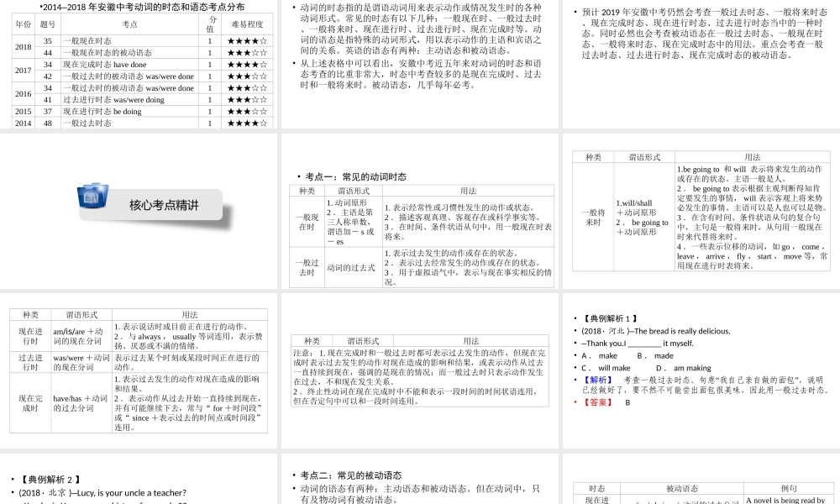Click the 例句 column header in the last table
The width and height of the screenshot is (840, 504).
789,489
